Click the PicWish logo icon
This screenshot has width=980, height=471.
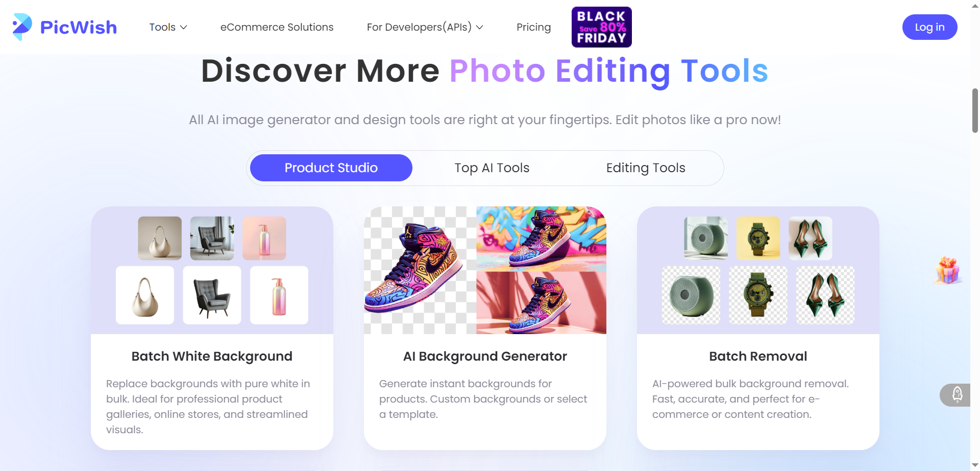22,27
